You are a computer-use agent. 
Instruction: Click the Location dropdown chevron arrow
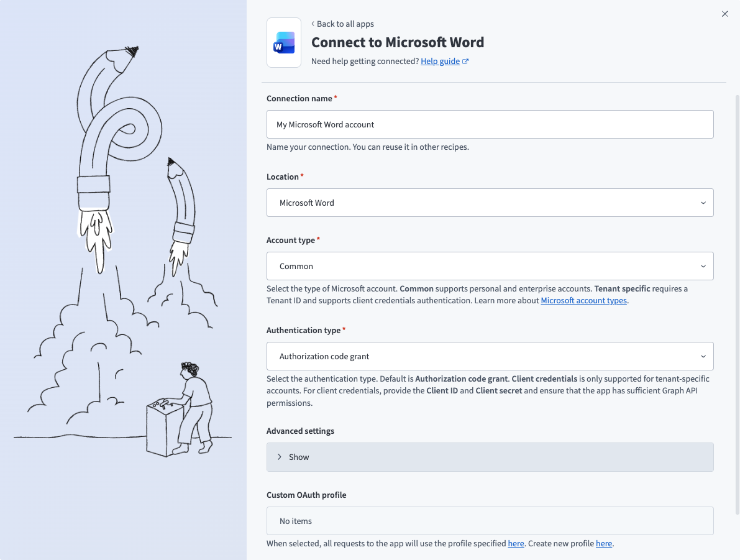coord(703,203)
